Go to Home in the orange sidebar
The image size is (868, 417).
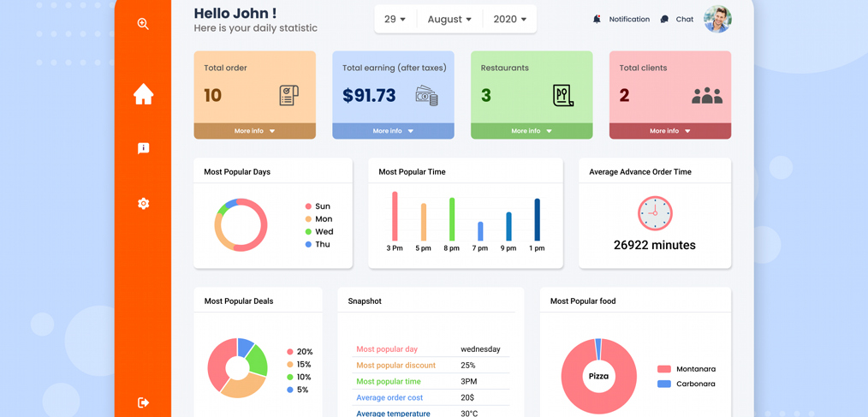[143, 94]
